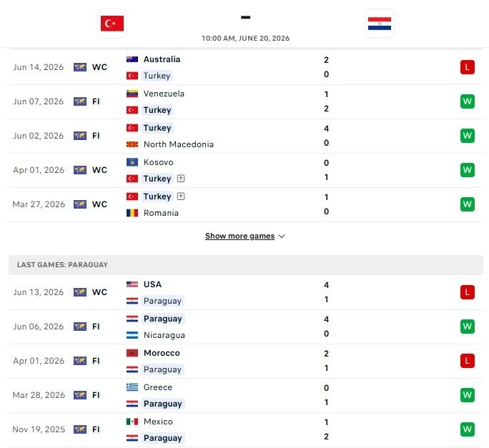Click USA flag icon in Jun 13 match
This screenshot has width=489, height=448.
click(132, 284)
